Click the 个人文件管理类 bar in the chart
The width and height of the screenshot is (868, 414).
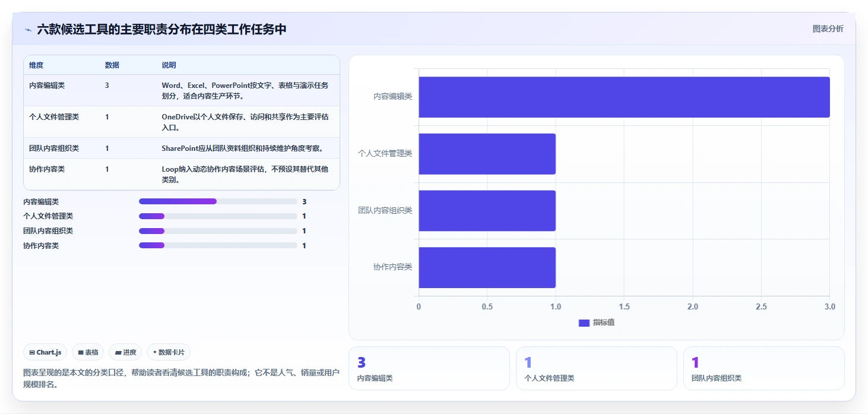pos(487,154)
